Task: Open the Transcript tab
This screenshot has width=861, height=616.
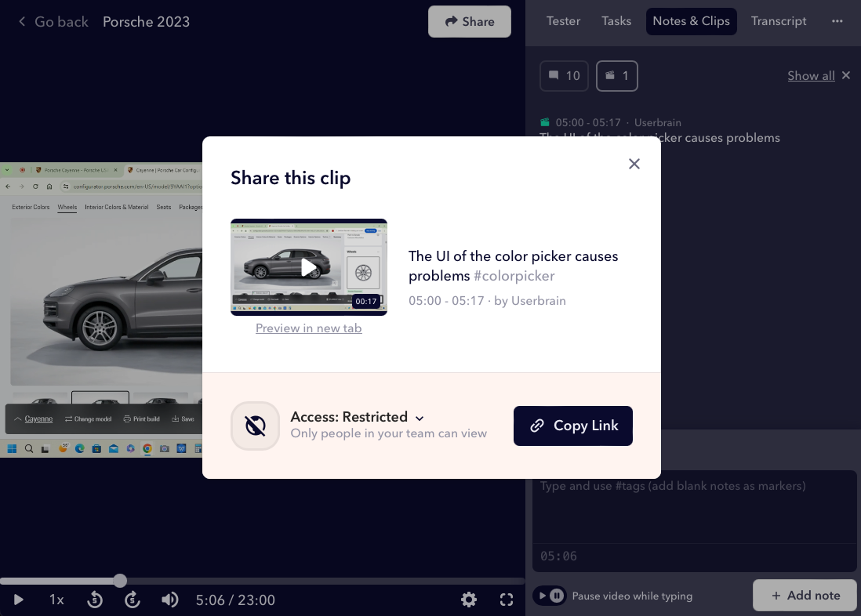Action: pos(779,21)
